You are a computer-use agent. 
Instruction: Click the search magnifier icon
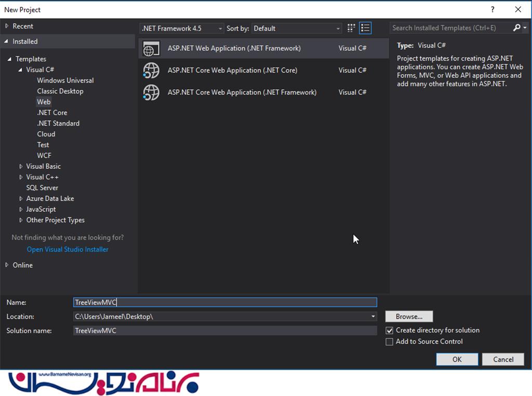[516, 28]
